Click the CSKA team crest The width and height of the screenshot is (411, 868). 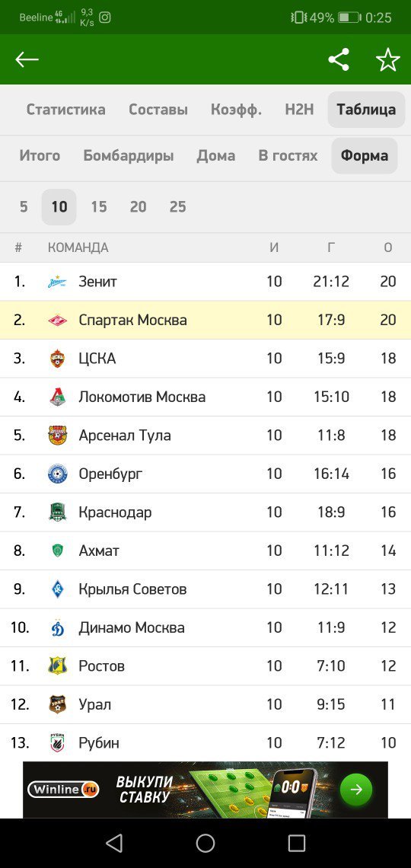[x=58, y=359]
